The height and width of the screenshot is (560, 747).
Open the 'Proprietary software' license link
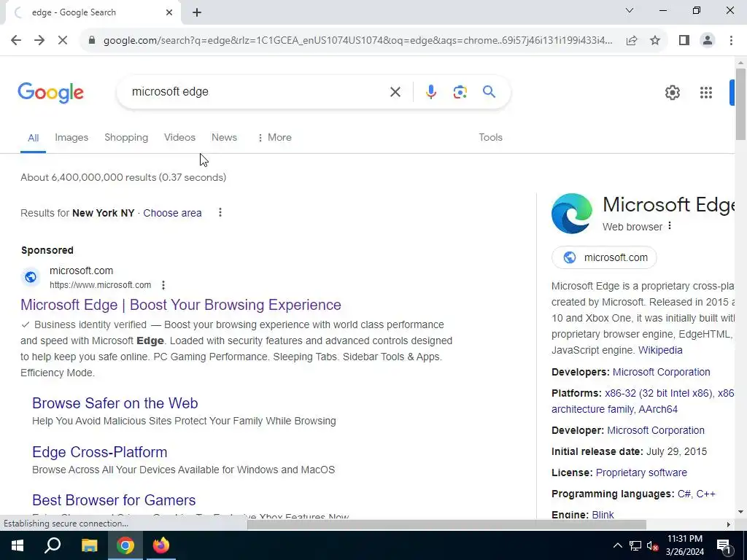(x=641, y=472)
